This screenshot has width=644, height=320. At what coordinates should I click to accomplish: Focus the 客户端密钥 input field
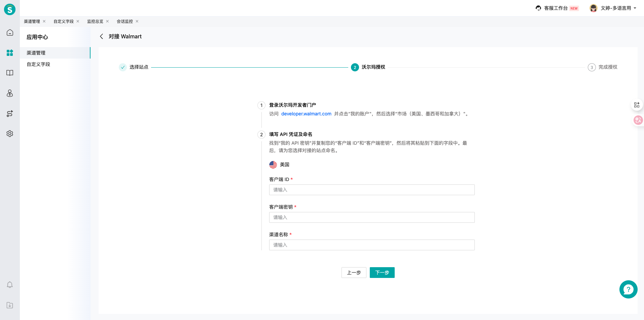(372, 217)
